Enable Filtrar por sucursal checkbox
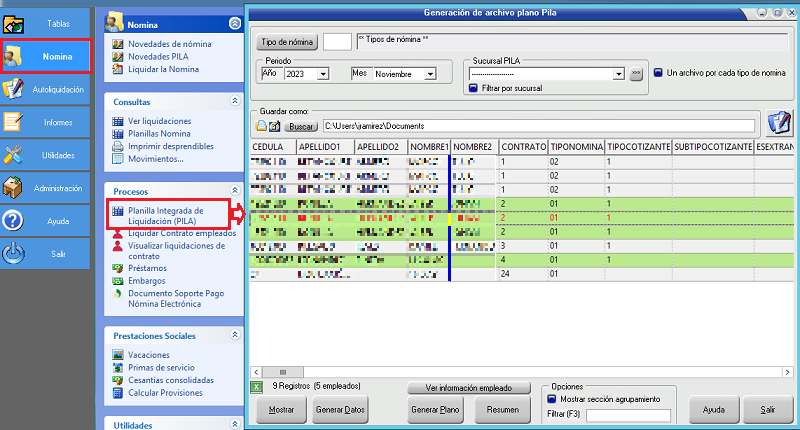Screen dimensions: 800x430 473,88
